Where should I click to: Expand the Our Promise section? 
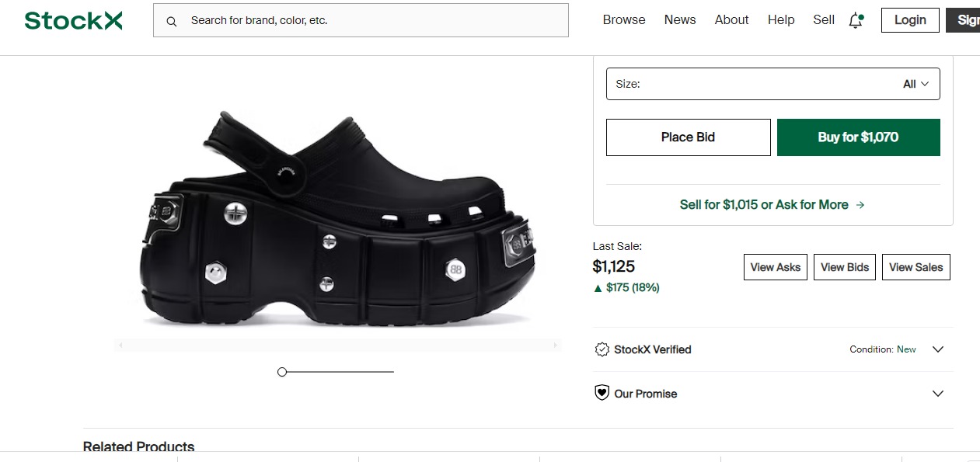coord(937,394)
